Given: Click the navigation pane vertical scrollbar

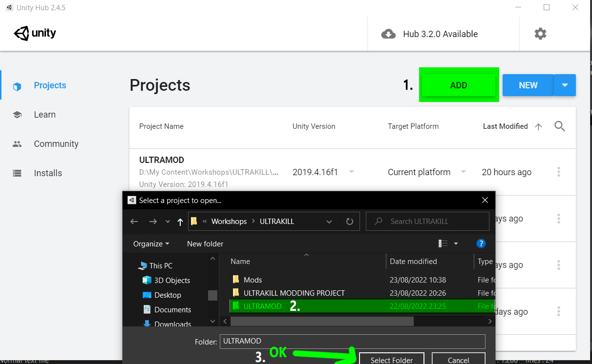Looking at the screenshot, I should (212, 295).
